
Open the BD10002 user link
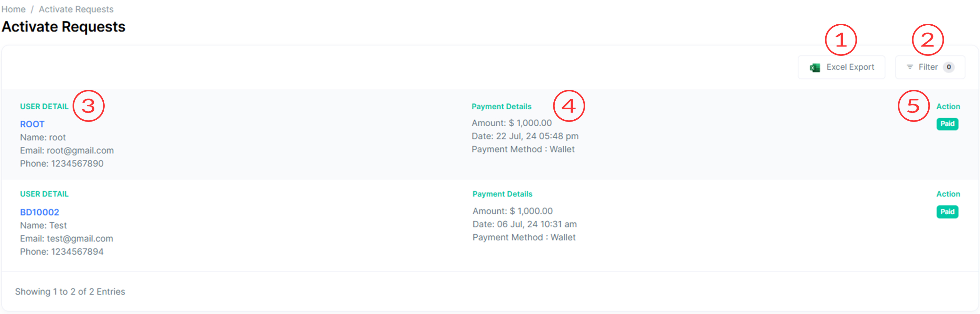point(39,212)
